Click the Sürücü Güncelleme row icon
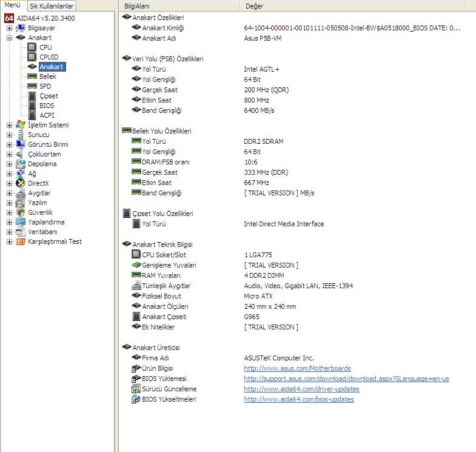Image resolution: width=476 pixels, height=452 pixels. click(x=136, y=389)
